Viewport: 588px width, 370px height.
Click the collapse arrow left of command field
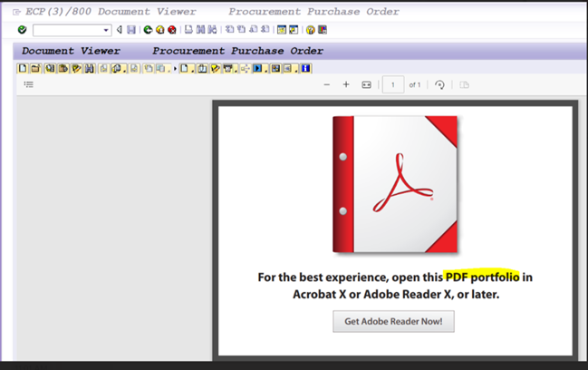[x=120, y=30]
